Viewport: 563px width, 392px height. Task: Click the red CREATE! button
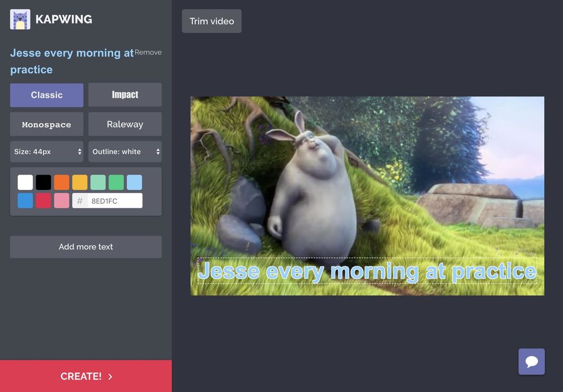coord(86,377)
